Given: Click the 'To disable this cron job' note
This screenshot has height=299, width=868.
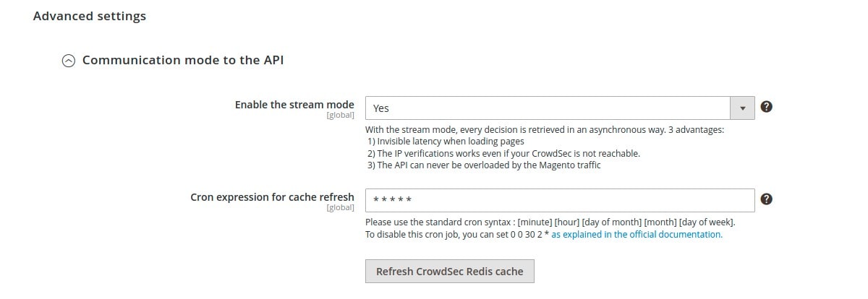Looking at the screenshot, I should (457, 235).
